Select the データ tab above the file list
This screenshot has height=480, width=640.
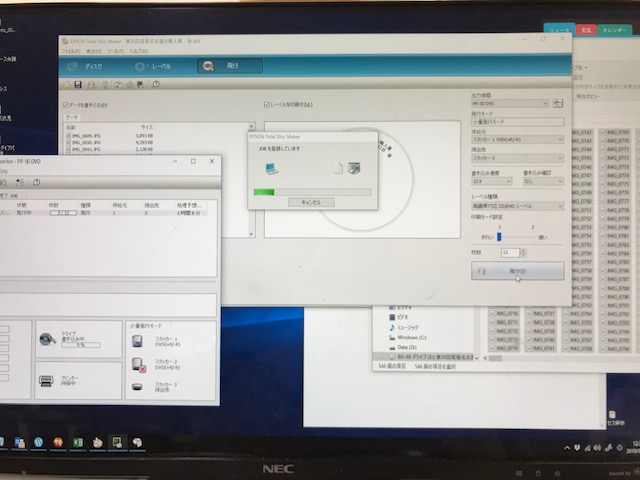tap(72, 117)
